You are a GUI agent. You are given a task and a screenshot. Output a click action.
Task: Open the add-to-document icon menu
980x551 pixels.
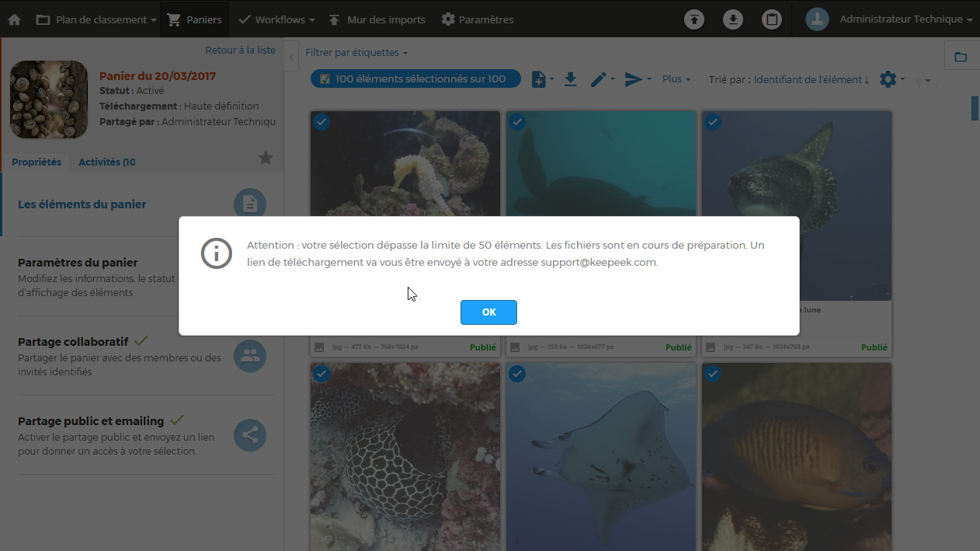click(542, 78)
